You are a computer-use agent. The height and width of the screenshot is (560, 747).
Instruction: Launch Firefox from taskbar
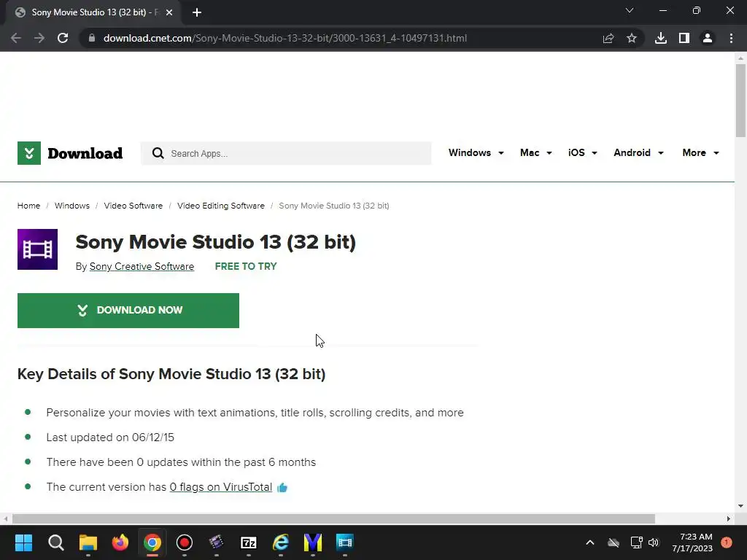pos(120,542)
